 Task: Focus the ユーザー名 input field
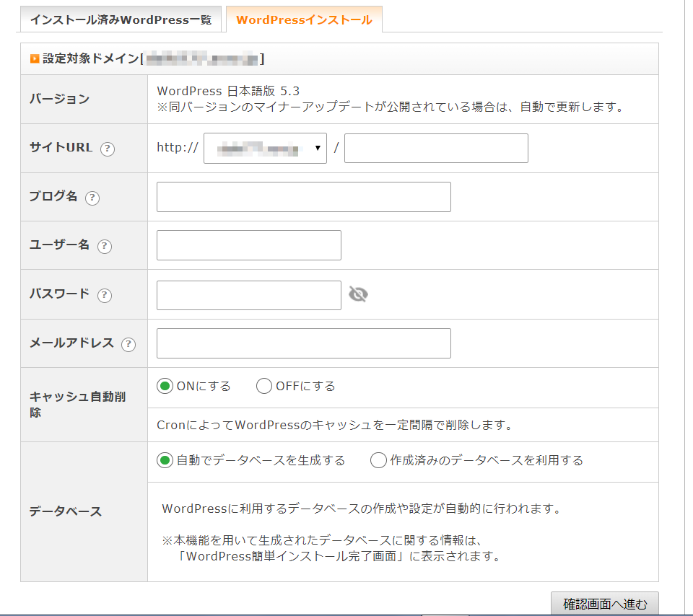(x=249, y=245)
